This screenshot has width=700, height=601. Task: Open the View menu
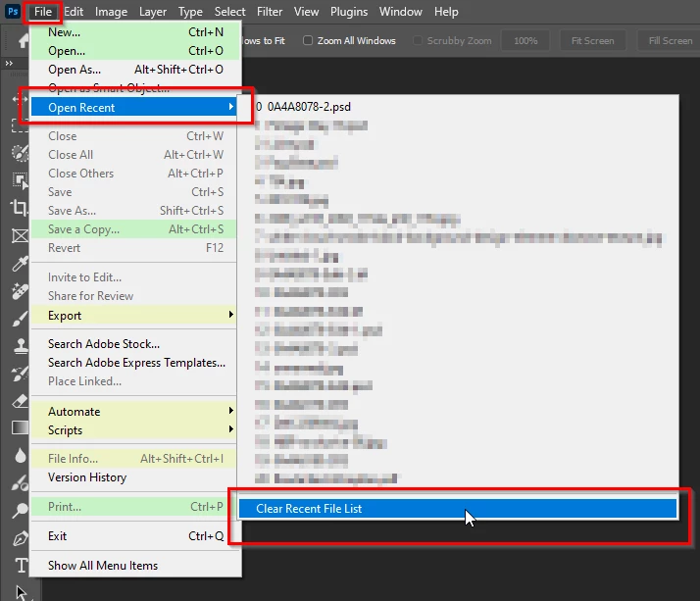coord(306,12)
